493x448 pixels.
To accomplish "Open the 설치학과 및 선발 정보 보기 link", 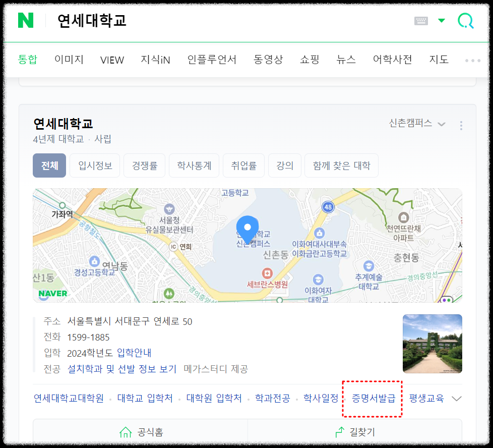I will click(x=122, y=369).
